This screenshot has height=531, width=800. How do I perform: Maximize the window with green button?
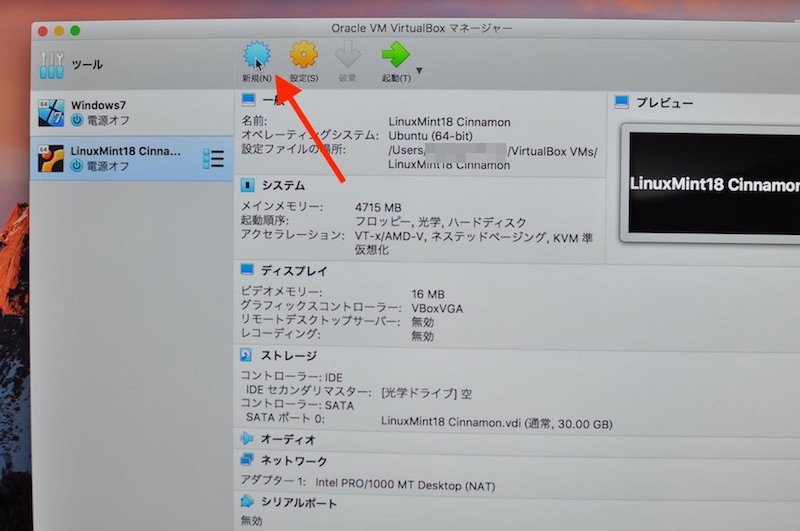click(75, 31)
